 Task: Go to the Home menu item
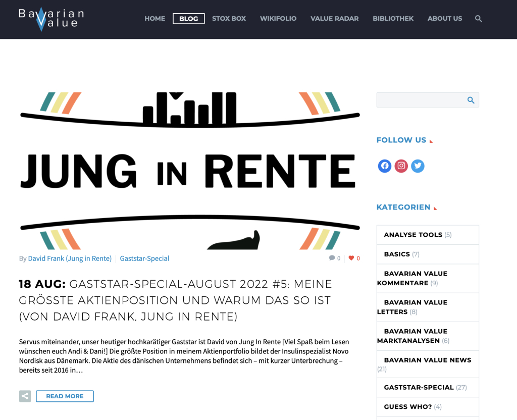click(x=154, y=19)
